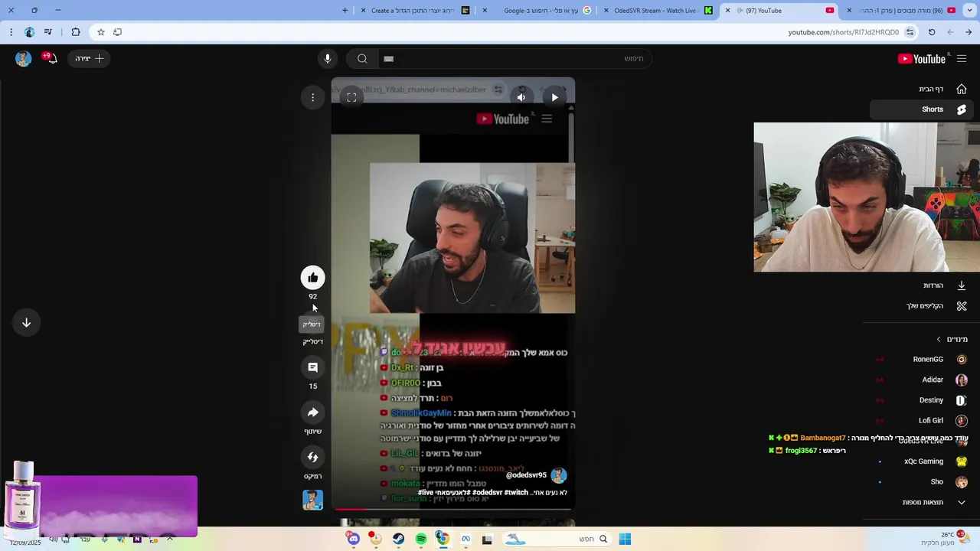Switch to OdedSVR Stream Kick tab

[x=660, y=11]
